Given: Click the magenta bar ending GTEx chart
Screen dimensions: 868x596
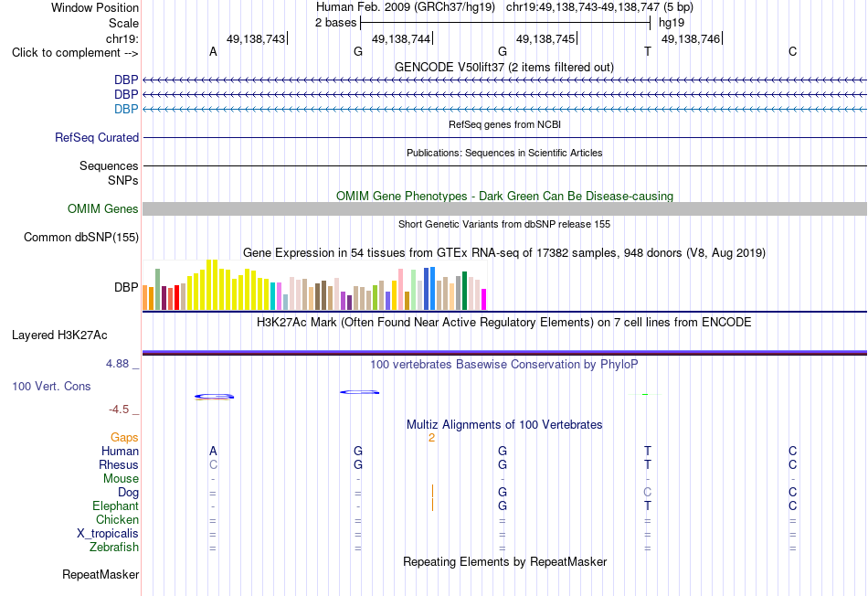Looking at the screenshot, I should (x=484, y=299).
